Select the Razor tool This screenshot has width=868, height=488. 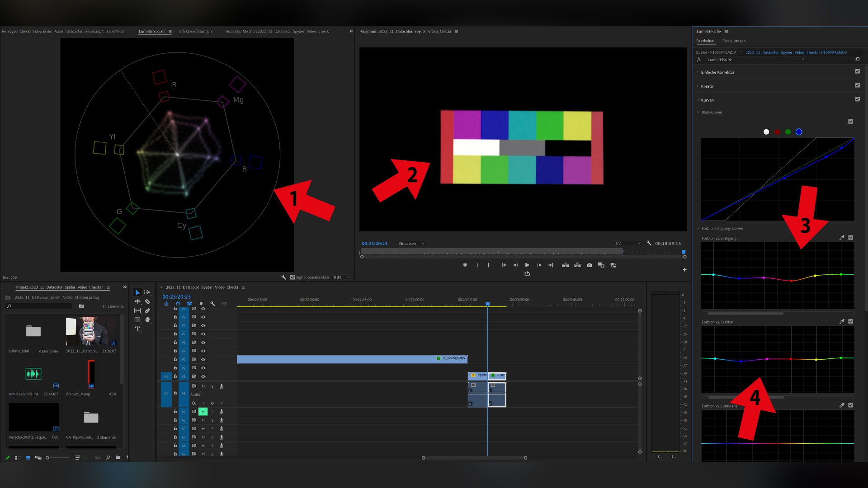[x=147, y=301]
